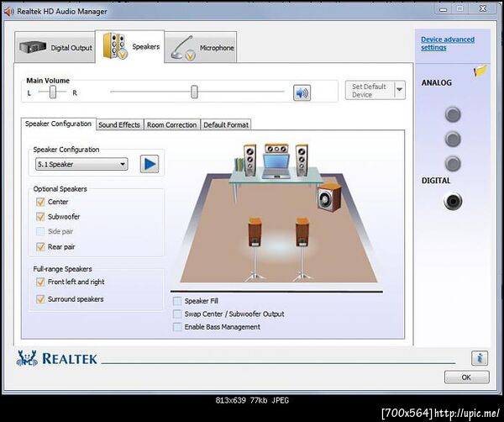Click the front right speaker in room
Image resolution: width=504 pixels, height=422 pixels.
pyautogui.click(x=302, y=161)
